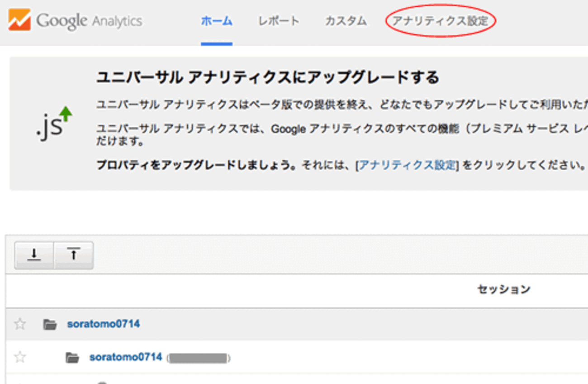Star the top-level soratomo0714 account
This screenshot has height=384, width=588.
[20, 324]
